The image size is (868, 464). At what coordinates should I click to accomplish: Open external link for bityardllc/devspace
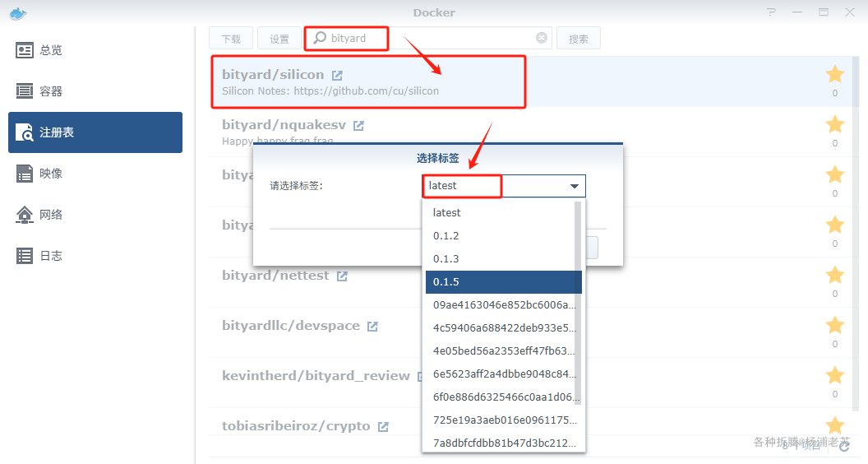372,327
